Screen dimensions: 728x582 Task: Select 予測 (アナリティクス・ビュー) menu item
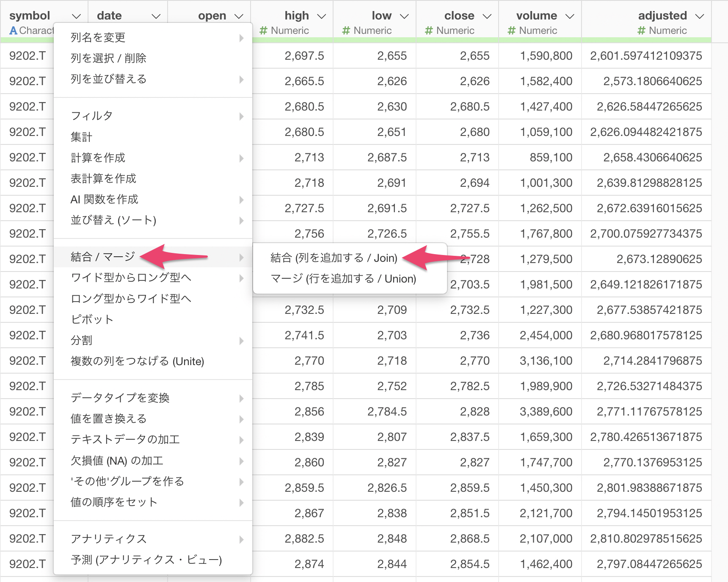coord(146,560)
